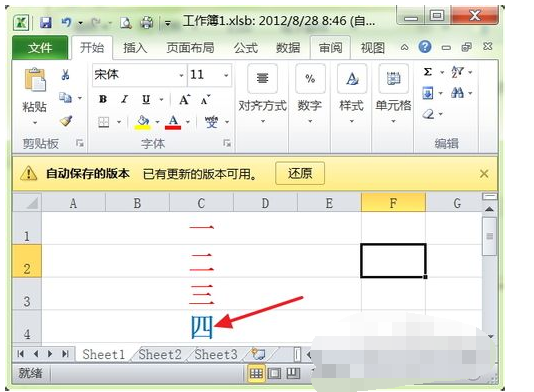The height and width of the screenshot is (392, 534).
Task: Switch to the 审阅 Review tab
Action: (x=330, y=47)
